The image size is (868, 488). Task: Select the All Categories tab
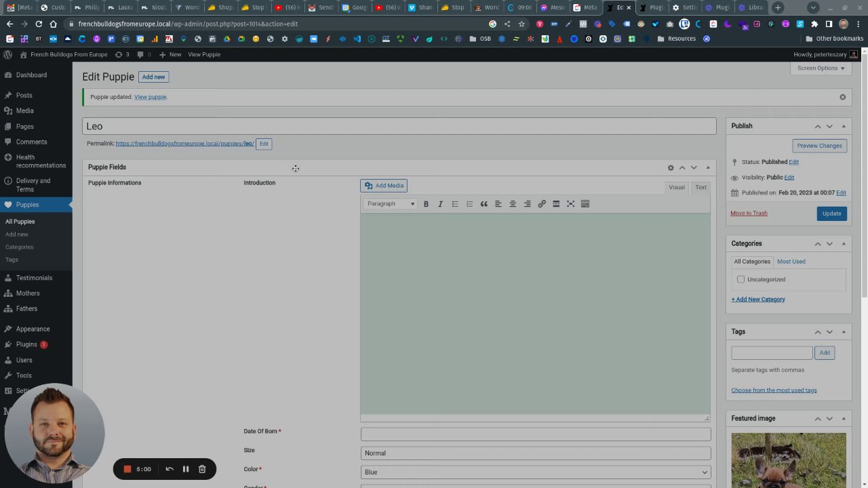click(752, 262)
